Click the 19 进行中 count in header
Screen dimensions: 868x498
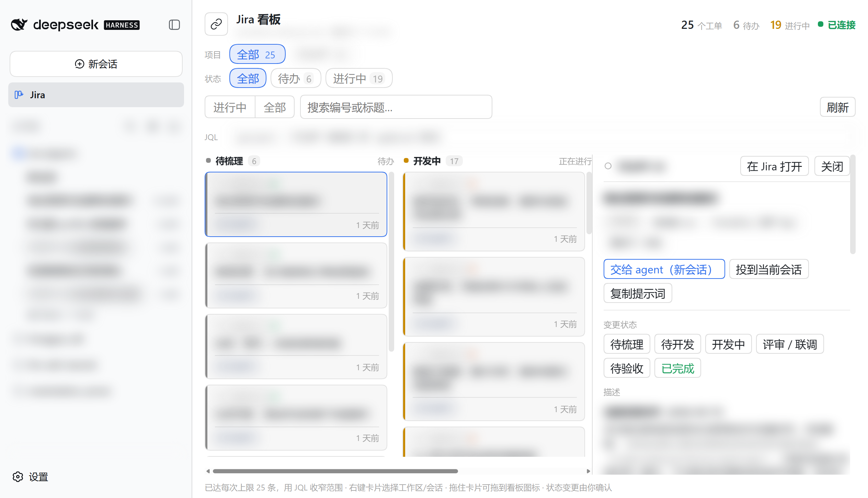click(790, 25)
